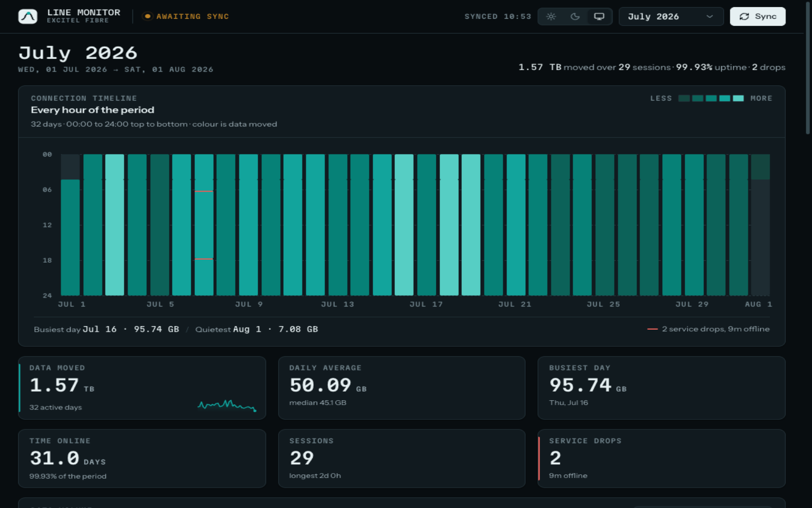Click the Awaiting Sync status dot
This screenshot has height=508, width=812.
coord(147,16)
